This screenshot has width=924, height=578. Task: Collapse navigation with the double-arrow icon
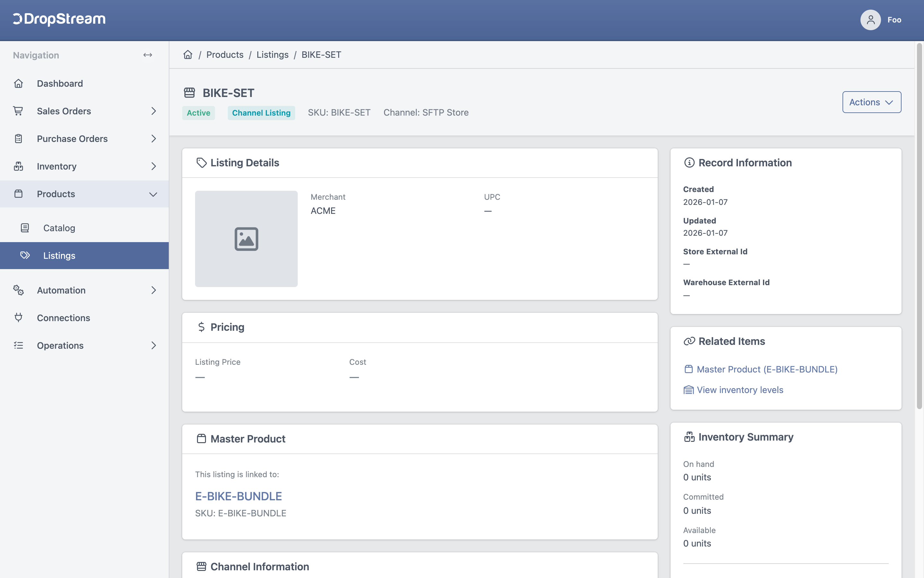point(148,55)
